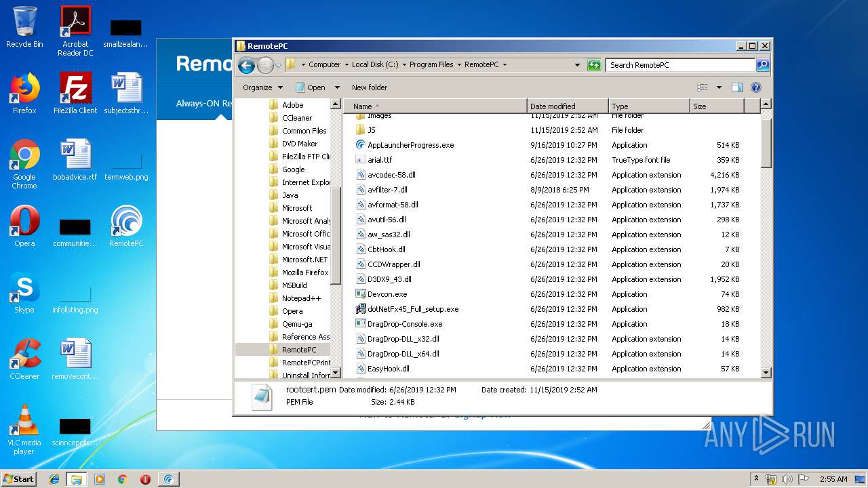Open Explorer Help question mark icon
This screenshot has height=488, width=868.
pyautogui.click(x=756, y=87)
